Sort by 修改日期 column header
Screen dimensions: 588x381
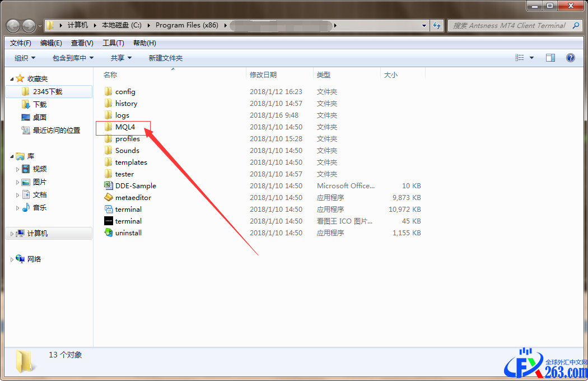click(x=263, y=75)
